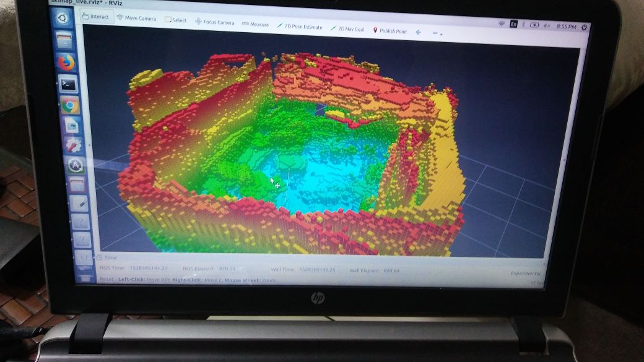This screenshot has width=644, height=362.
Task: Open the Wi-Fi network indicator
Action: click(501, 24)
